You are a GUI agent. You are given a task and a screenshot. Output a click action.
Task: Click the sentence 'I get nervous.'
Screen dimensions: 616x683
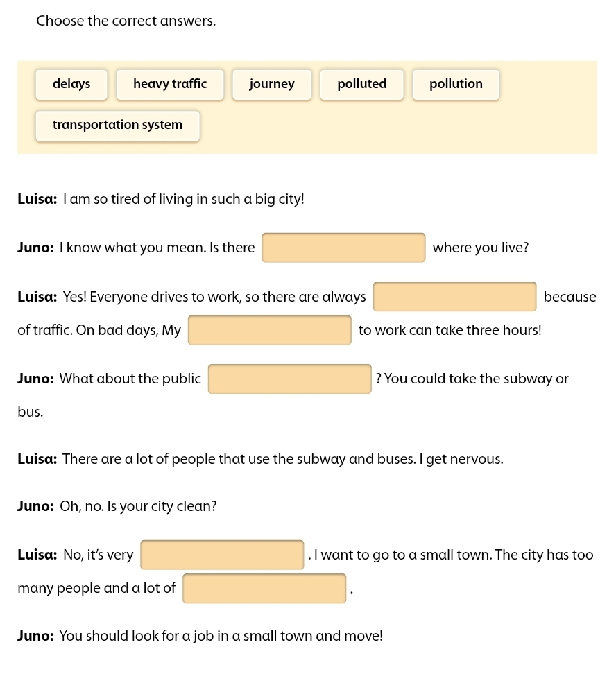tap(465, 459)
